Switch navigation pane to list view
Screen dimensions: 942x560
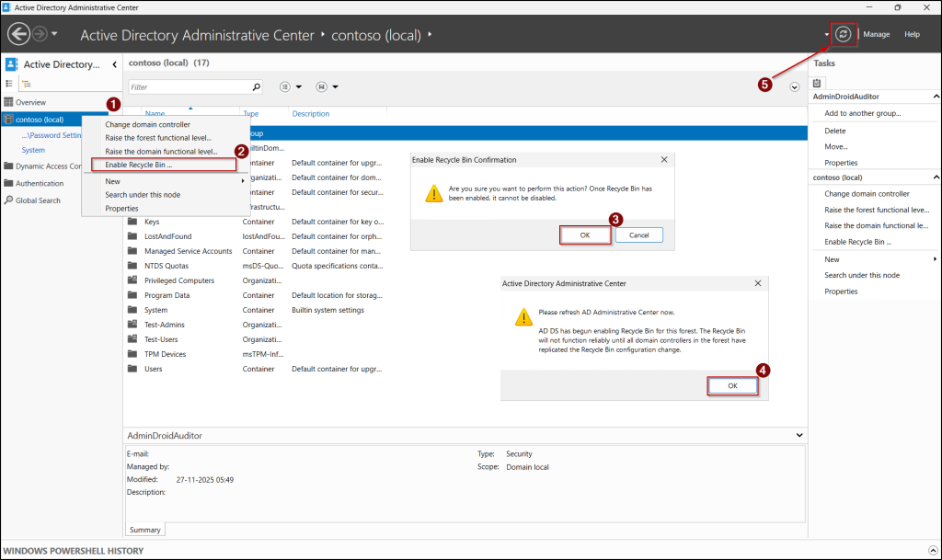[x=10, y=84]
